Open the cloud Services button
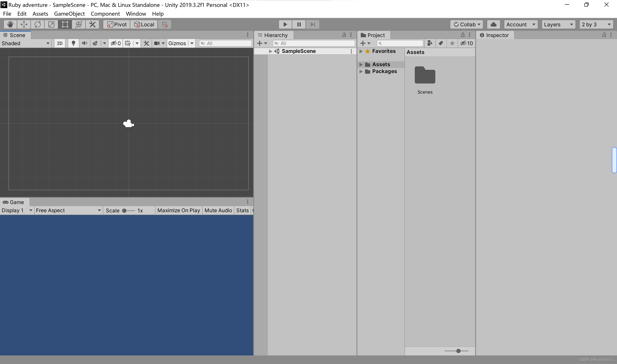This screenshot has height=364, width=617. click(493, 24)
